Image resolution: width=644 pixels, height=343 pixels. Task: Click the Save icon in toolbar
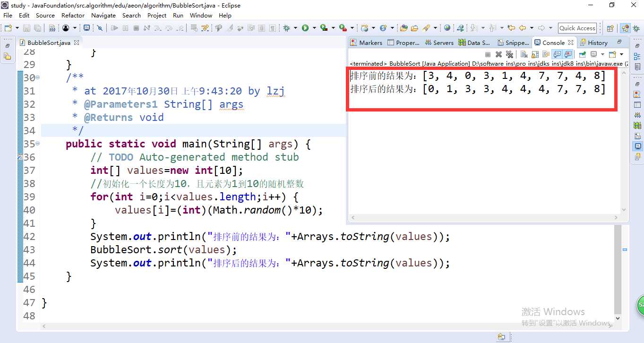26,28
